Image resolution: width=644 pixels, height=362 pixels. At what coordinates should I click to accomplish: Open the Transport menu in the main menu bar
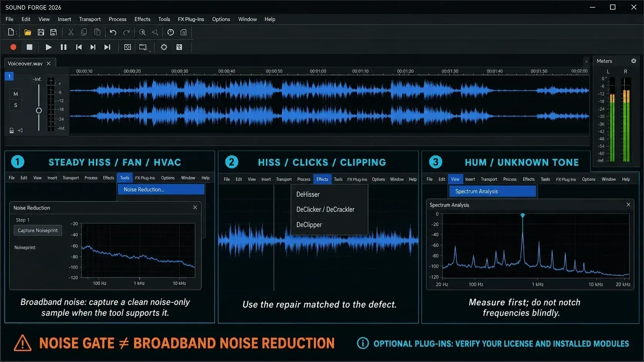[x=90, y=19]
